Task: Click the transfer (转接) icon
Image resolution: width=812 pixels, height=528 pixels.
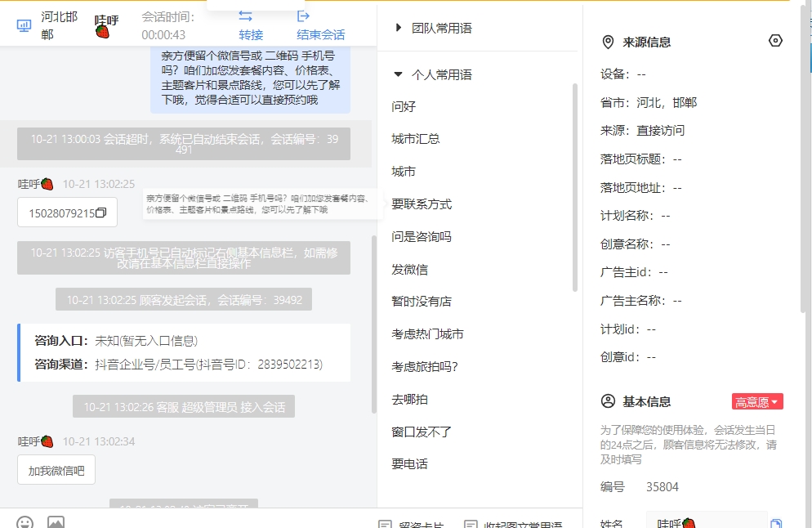Action: coord(245,16)
